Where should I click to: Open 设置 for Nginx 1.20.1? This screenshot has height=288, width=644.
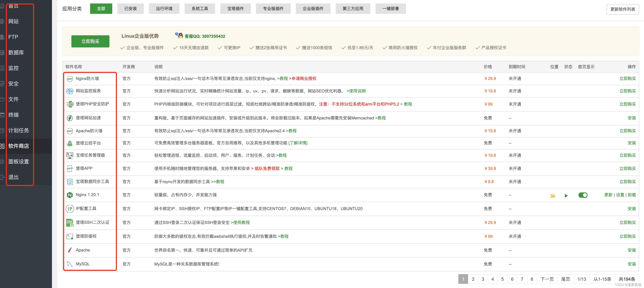coord(620,195)
